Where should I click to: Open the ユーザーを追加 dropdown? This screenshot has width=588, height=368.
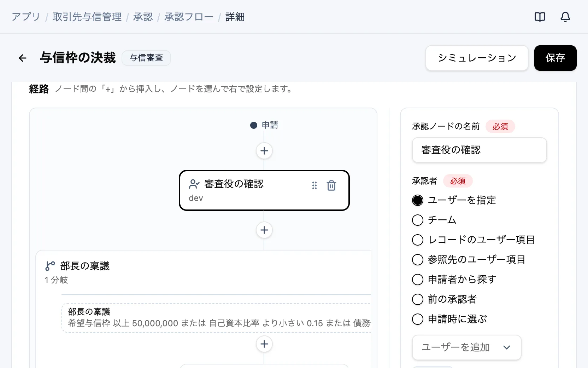[466, 347]
